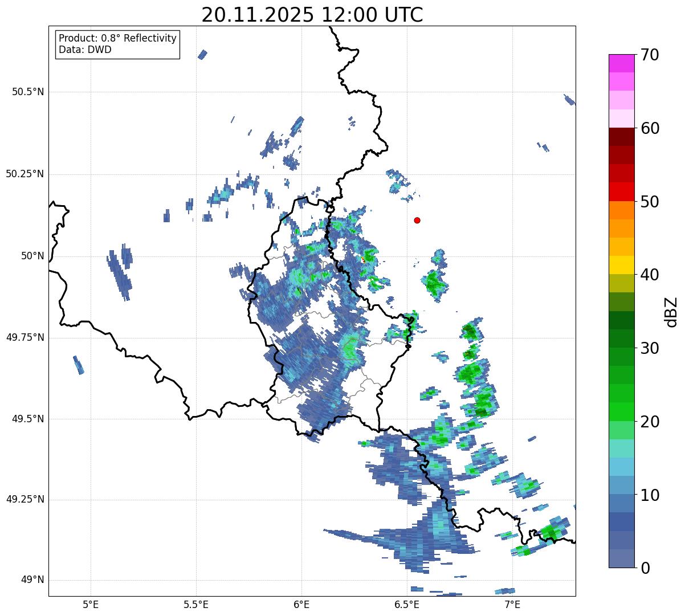The height and width of the screenshot is (616, 685).
Task: Select the "Product: 0.8° Reflectivity" label
Action: pos(118,38)
